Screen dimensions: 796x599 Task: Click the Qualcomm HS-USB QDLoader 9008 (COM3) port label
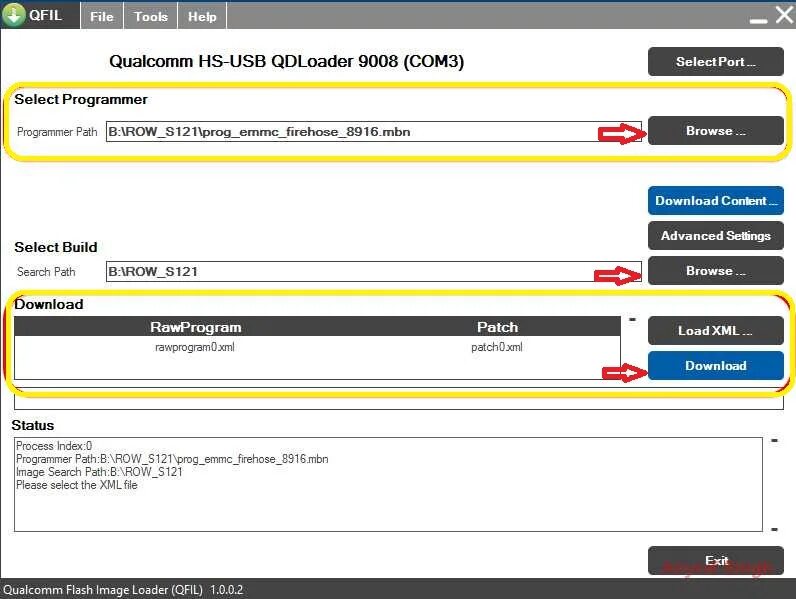point(286,61)
